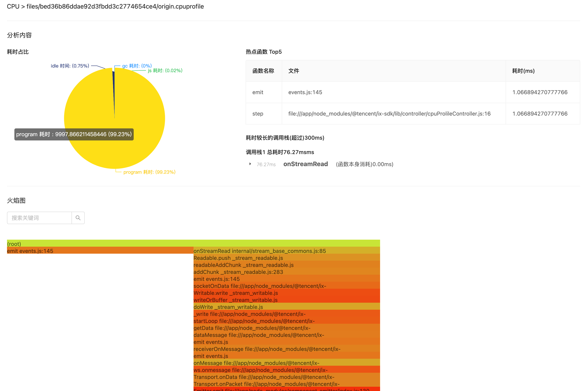This screenshot has height=391, width=588.
Task: Select the 'step' function name cell
Action: tap(264, 114)
